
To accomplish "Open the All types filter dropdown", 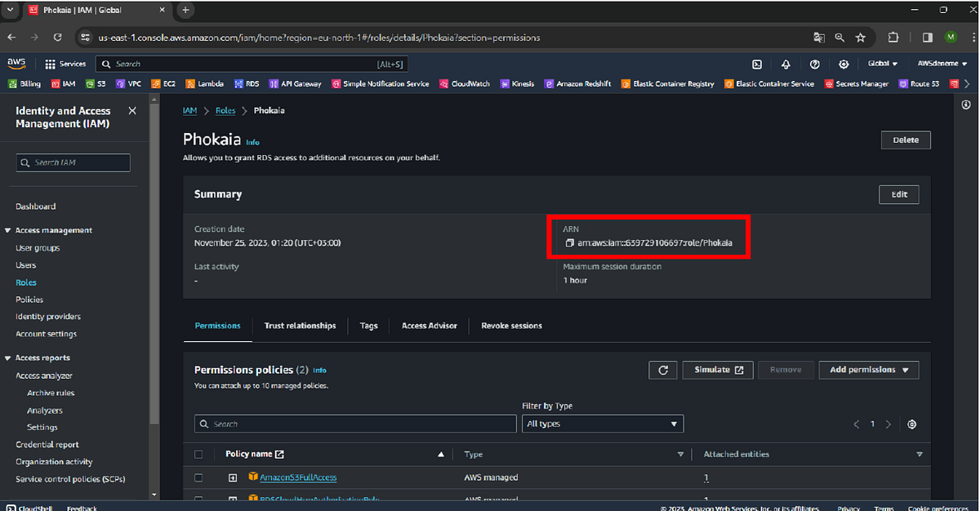I will (602, 424).
